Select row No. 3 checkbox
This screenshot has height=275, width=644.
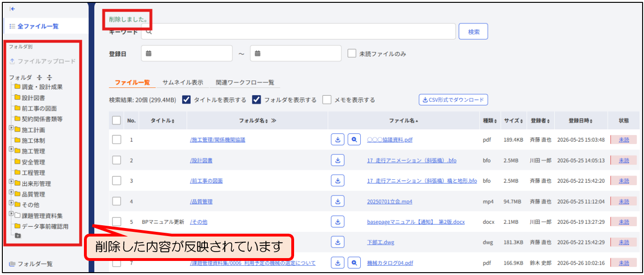[117, 181]
